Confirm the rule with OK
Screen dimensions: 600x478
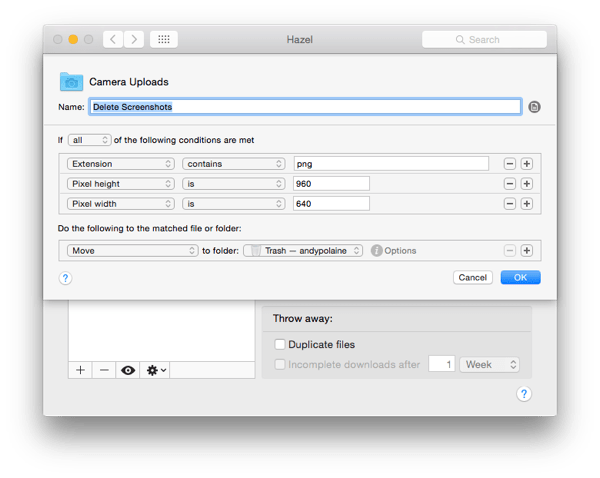click(x=520, y=277)
